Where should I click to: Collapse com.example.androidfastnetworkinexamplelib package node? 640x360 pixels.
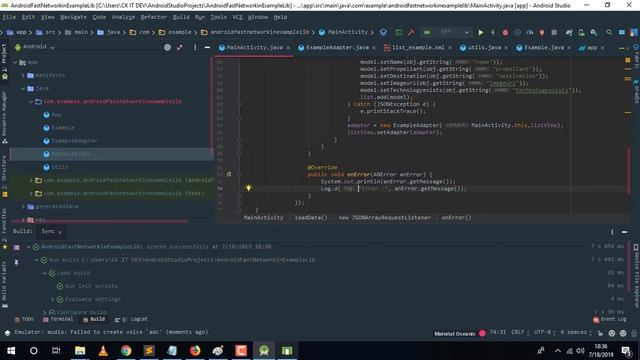31,101
